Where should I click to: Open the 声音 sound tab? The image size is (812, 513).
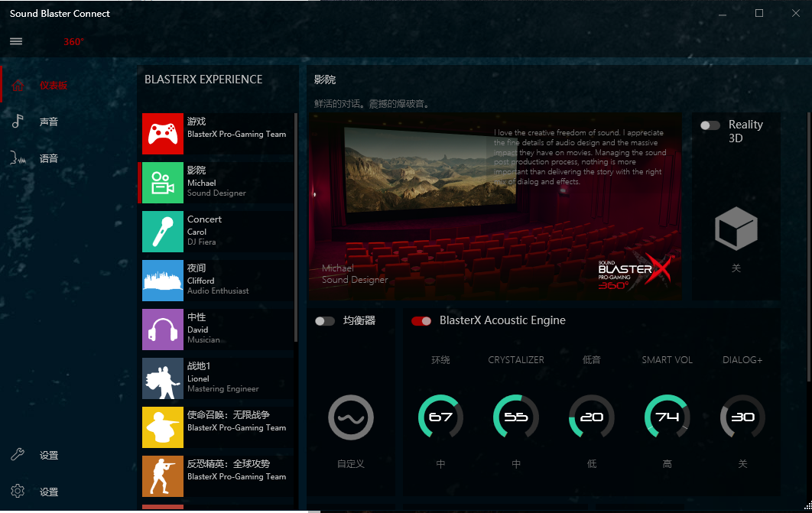pos(49,122)
